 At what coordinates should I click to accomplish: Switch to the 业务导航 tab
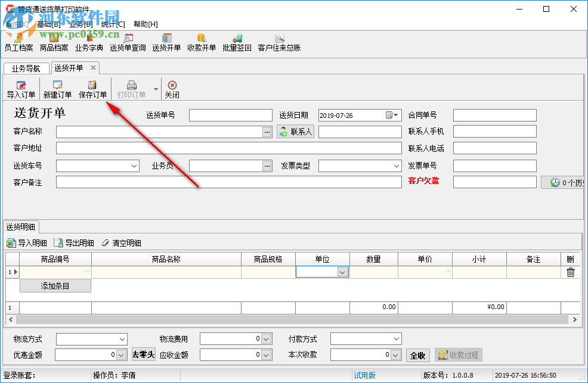point(26,68)
